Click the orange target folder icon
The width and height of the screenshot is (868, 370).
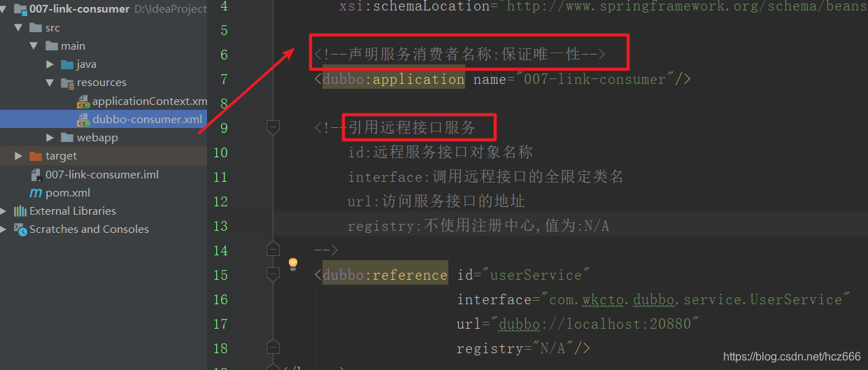pyautogui.click(x=36, y=156)
